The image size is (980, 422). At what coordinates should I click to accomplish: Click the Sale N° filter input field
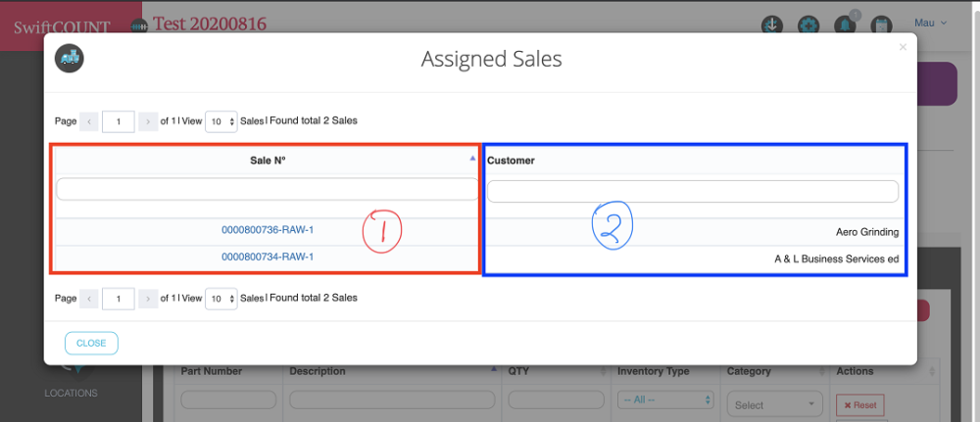pos(267,189)
